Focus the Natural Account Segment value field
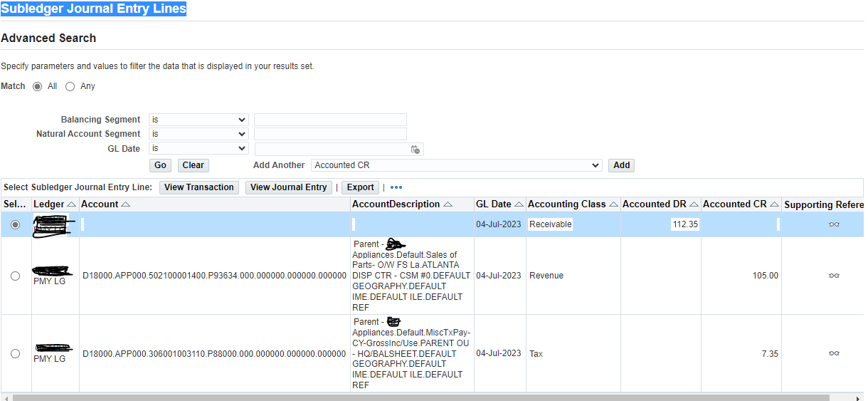Viewport: 868px width, 401px height. pos(330,134)
